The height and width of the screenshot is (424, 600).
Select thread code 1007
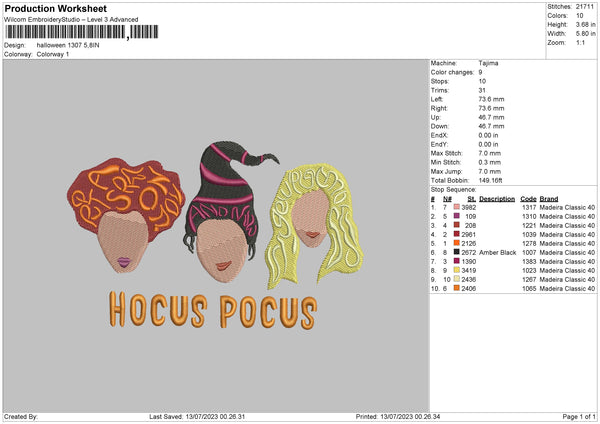click(x=529, y=253)
